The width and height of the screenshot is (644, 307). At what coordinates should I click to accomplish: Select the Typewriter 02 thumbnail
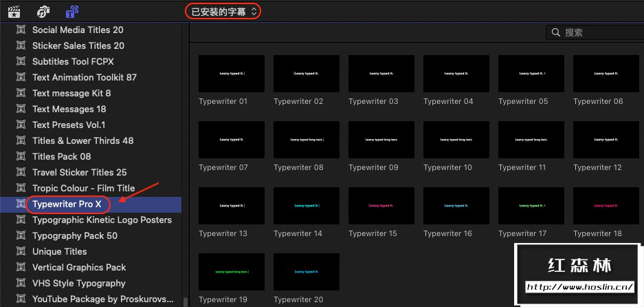click(x=307, y=74)
